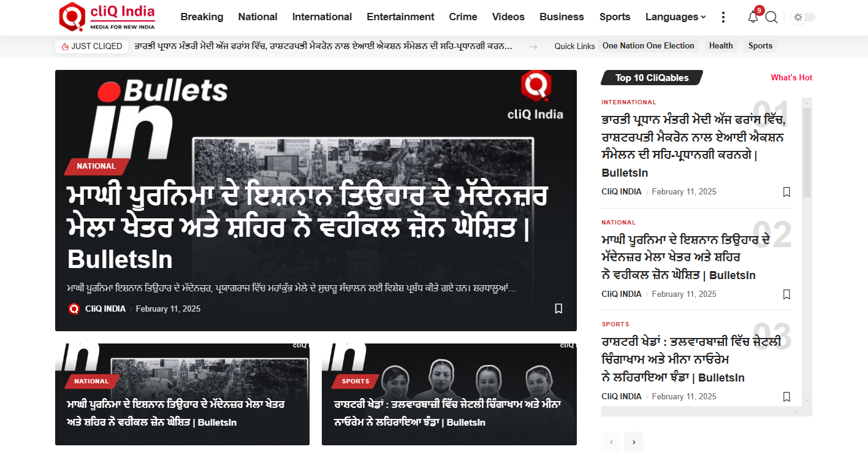Switch to the What's Hot tab
The height and width of the screenshot is (468, 868).
[x=791, y=78]
